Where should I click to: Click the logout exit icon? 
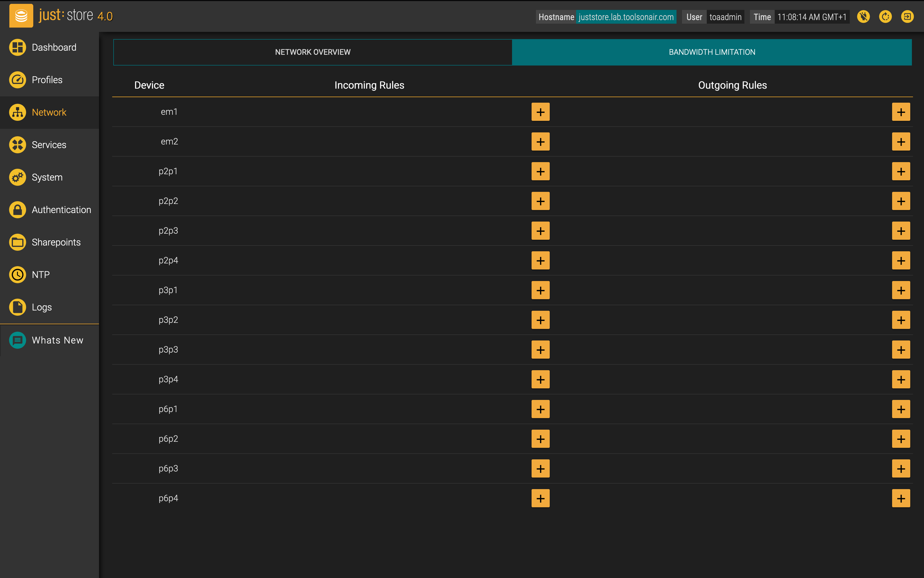pyautogui.click(x=907, y=17)
